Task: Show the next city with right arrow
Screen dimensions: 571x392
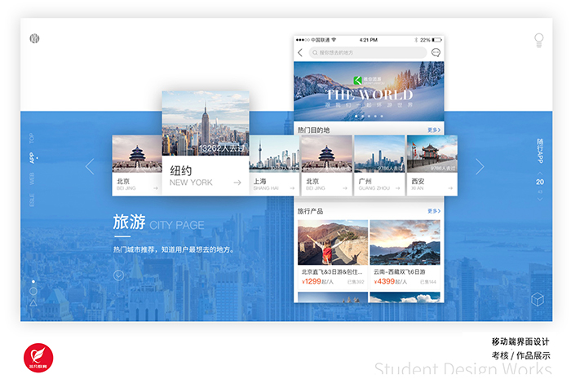Action: point(480,166)
